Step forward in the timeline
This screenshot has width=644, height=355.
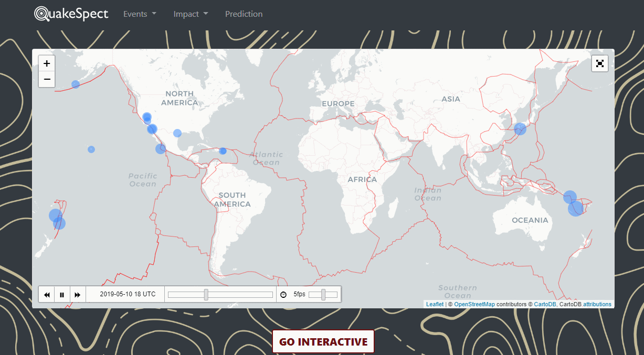78,295
